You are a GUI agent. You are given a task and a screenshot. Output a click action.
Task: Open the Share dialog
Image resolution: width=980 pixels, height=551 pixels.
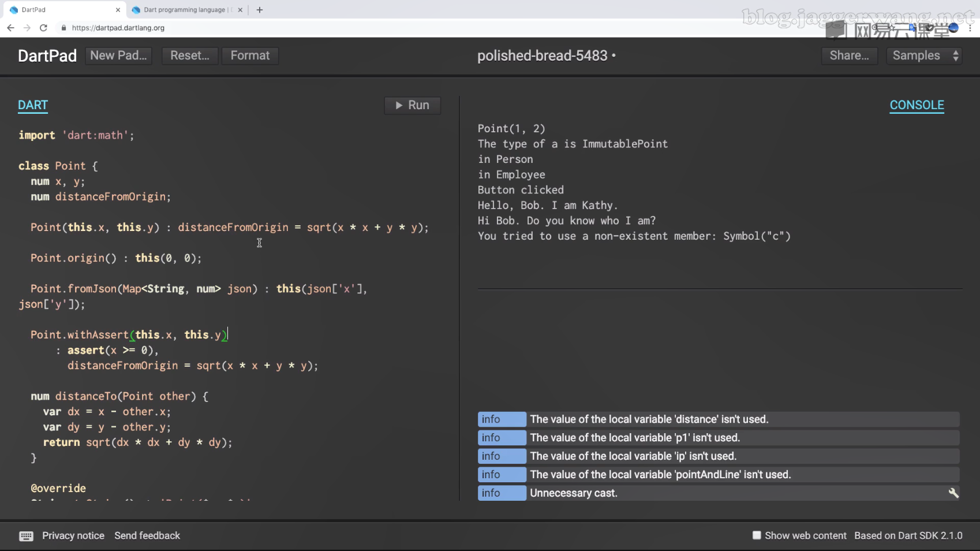point(849,55)
